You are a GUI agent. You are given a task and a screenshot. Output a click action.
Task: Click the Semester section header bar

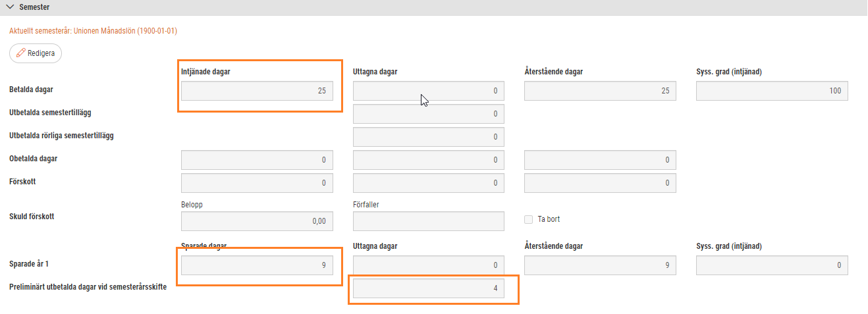434,7
